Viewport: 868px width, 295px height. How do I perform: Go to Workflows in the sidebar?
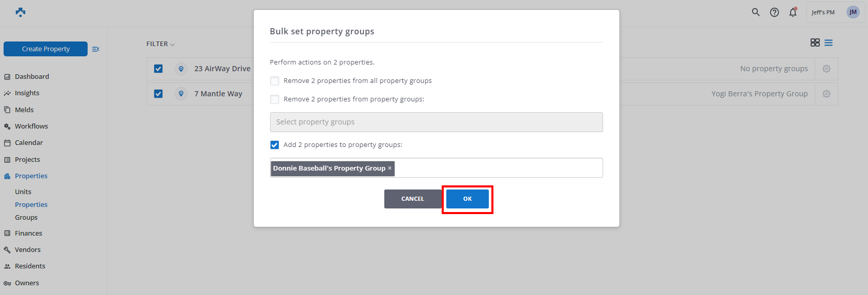(x=31, y=126)
